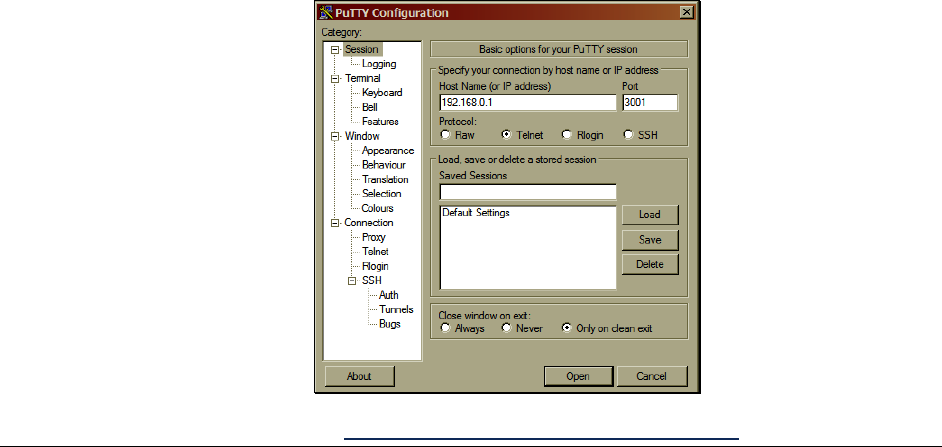Click the PuTTY icon in title bar
Screen dimensions: 942x447
326,12
